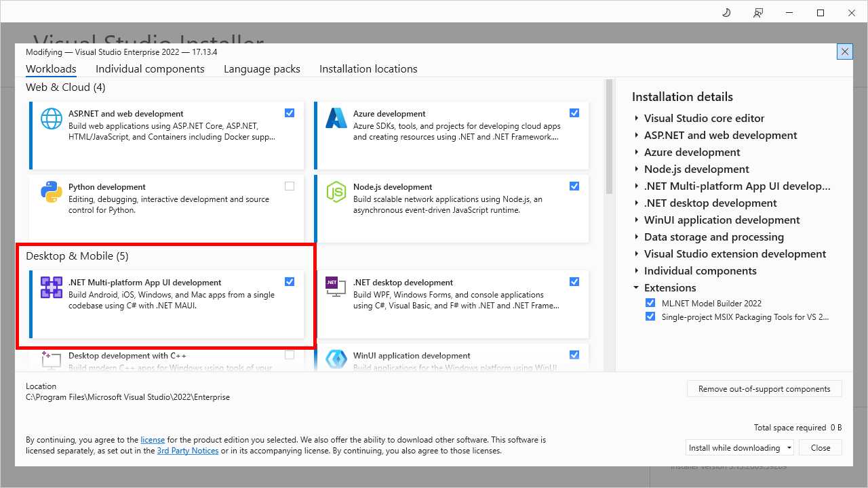Uncheck Azure development workload

(x=574, y=113)
